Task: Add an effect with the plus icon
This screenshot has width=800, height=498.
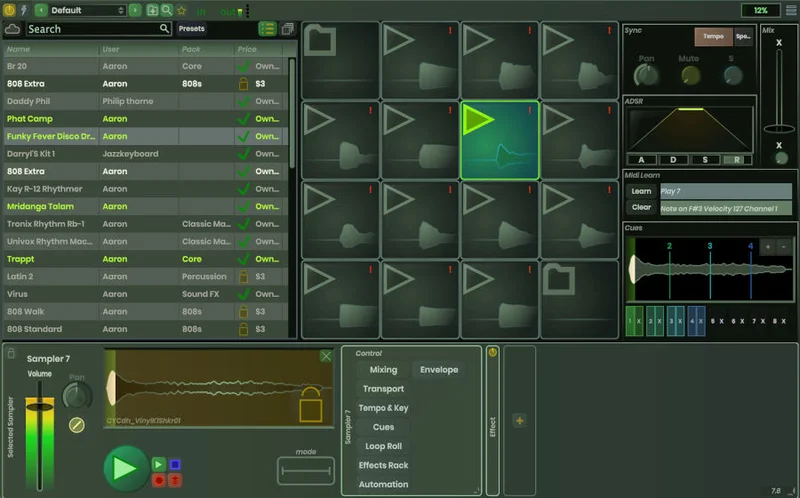Action: [x=519, y=421]
